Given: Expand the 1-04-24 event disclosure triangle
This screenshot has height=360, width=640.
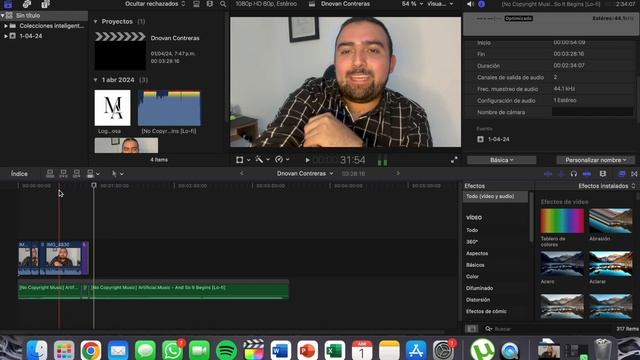Looking at the screenshot, I should click(6, 36).
